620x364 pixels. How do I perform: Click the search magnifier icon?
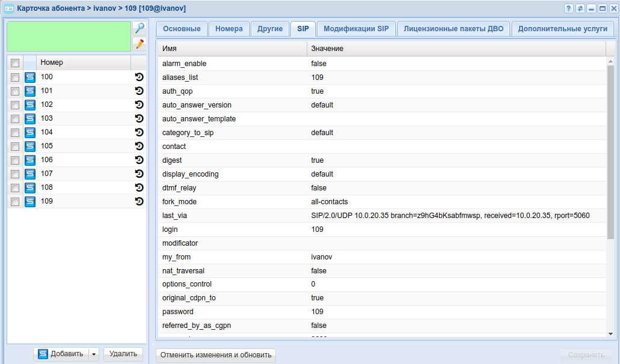[x=139, y=28]
